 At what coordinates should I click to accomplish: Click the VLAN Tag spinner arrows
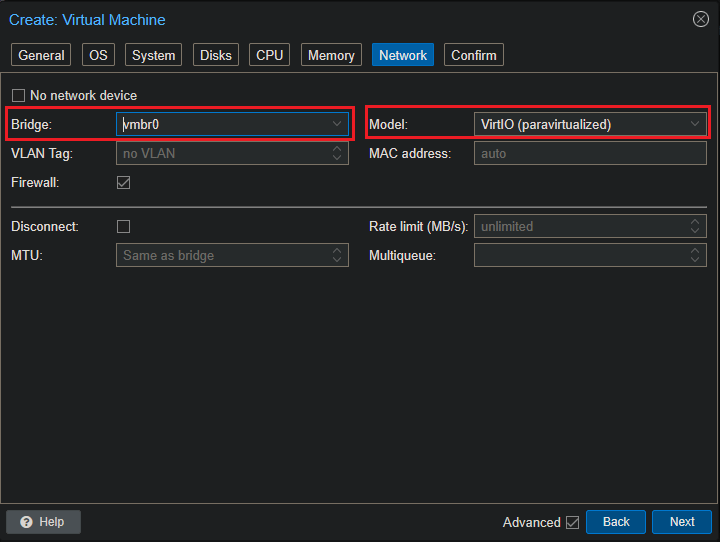(x=337, y=154)
